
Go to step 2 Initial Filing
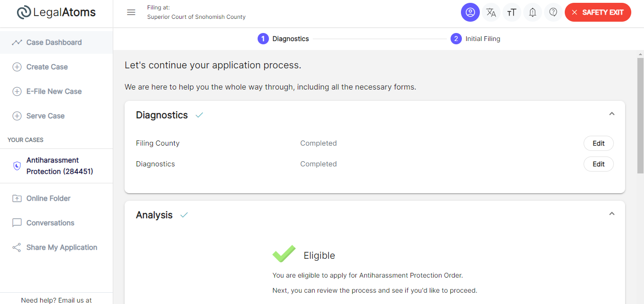pyautogui.click(x=476, y=39)
